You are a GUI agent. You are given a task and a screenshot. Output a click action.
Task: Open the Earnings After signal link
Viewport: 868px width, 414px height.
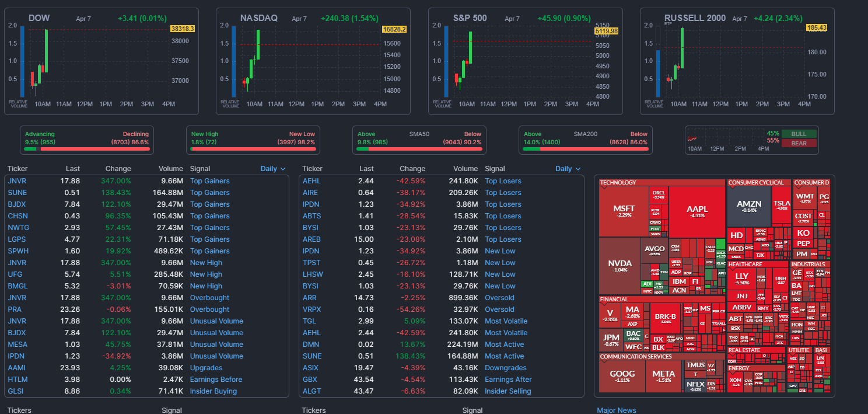click(x=508, y=380)
